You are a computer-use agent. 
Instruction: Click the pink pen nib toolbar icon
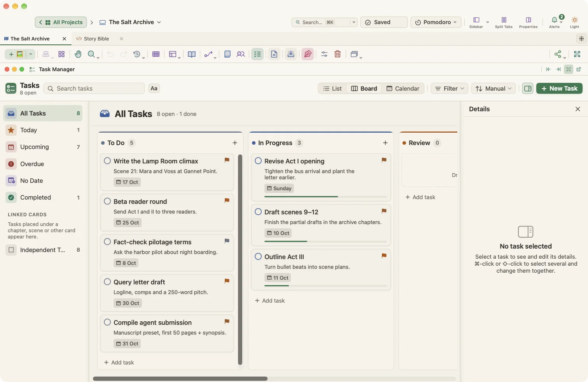(x=308, y=54)
